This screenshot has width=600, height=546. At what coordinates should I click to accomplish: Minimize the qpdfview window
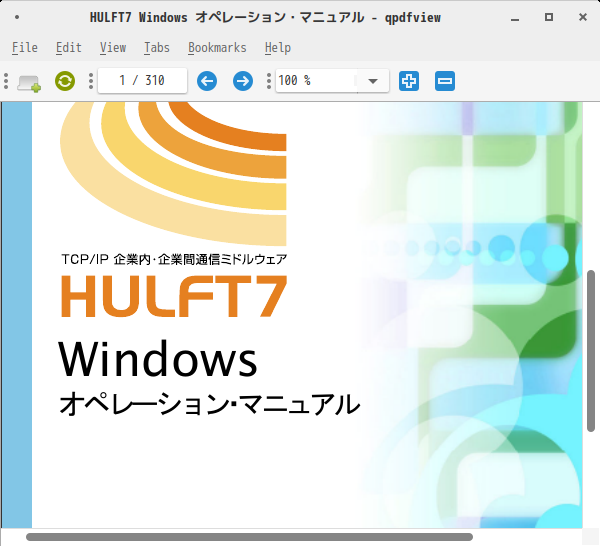515,18
